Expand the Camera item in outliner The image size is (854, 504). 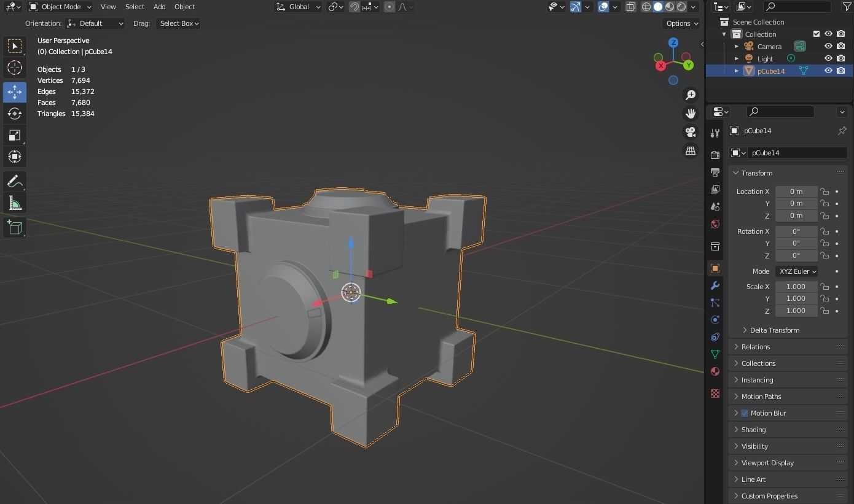coord(737,46)
